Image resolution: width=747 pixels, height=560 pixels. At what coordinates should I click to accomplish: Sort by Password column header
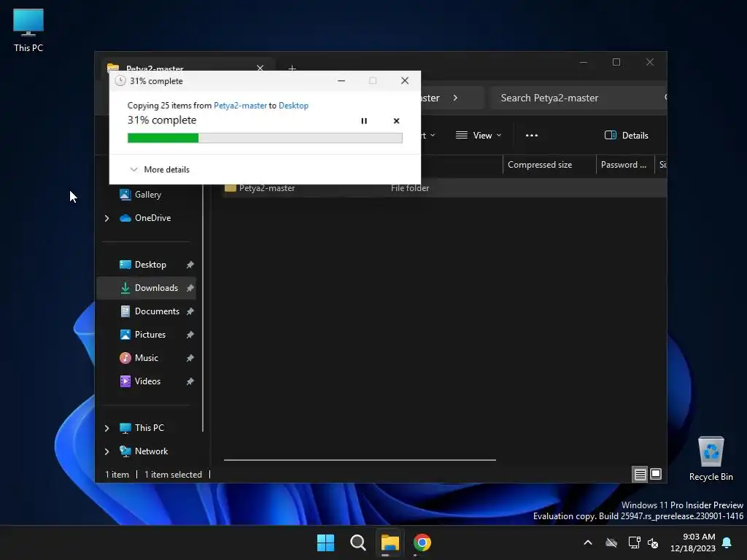click(625, 165)
